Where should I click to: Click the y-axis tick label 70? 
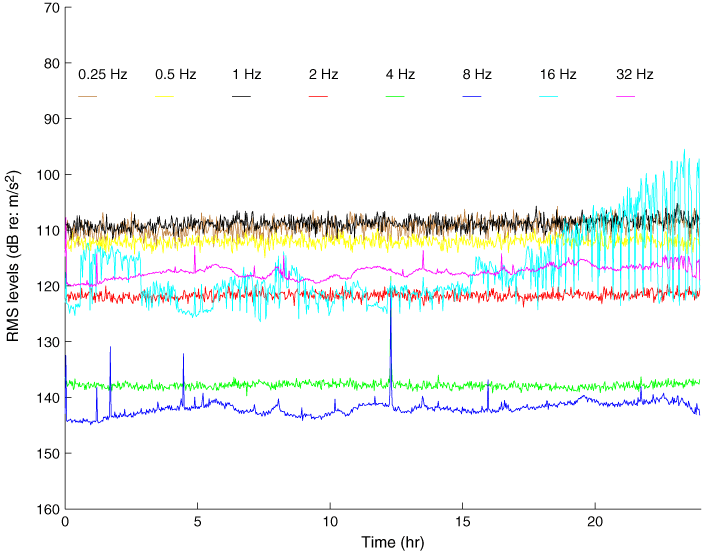click(51, 8)
